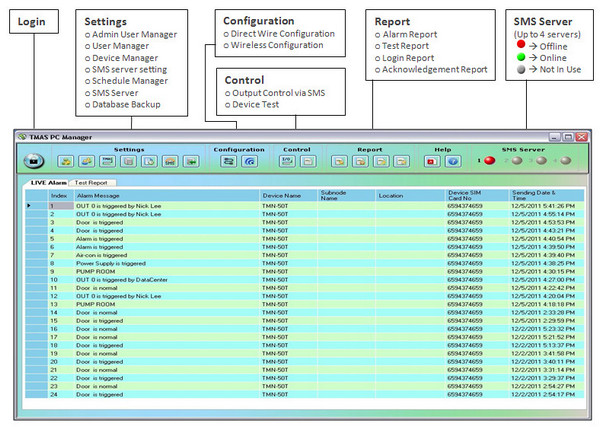The image size is (600, 427).
Task: Open the Alarm Report icon
Action: 339,161
